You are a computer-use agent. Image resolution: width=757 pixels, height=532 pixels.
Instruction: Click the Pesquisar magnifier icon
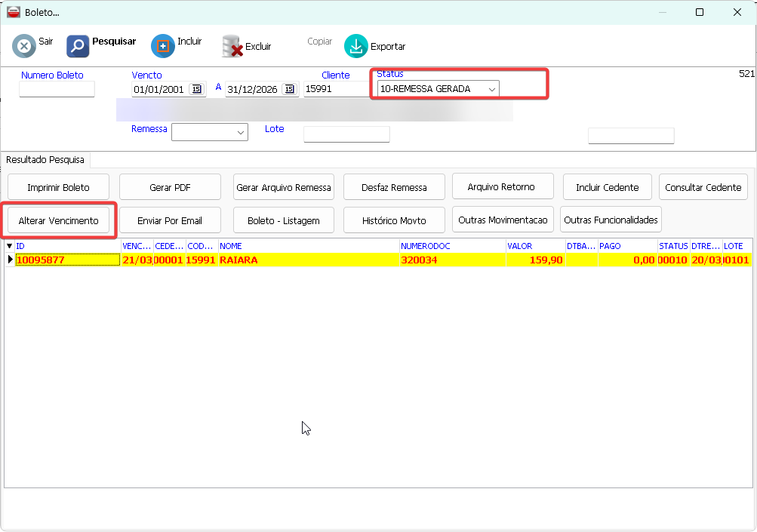tap(78, 46)
